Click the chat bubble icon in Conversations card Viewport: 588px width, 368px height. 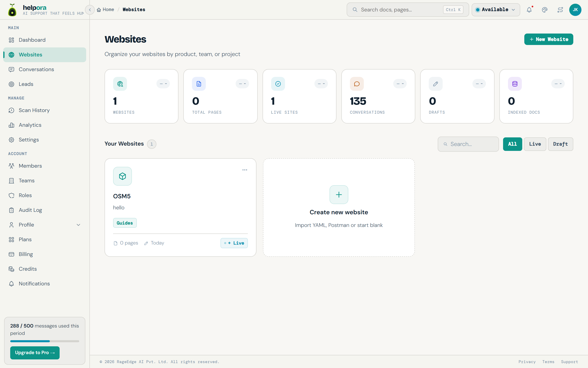click(357, 84)
